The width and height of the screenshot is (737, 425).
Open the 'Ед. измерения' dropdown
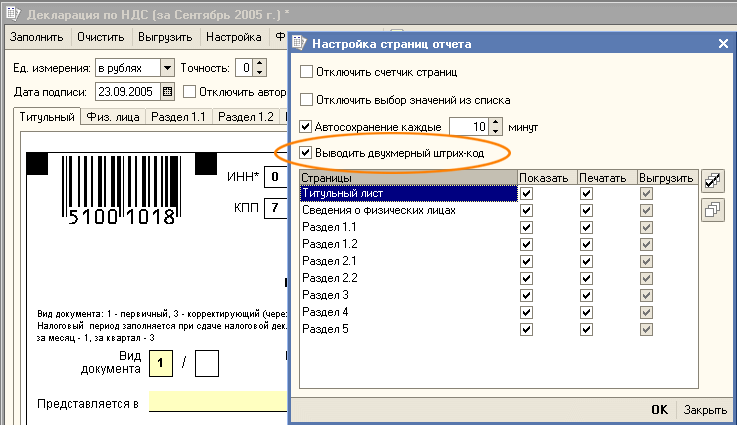[167, 68]
